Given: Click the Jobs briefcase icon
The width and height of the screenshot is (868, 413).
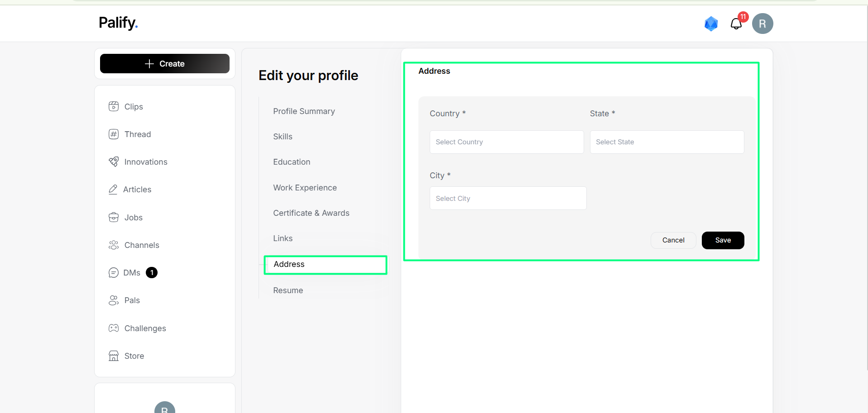Looking at the screenshot, I should 114,217.
